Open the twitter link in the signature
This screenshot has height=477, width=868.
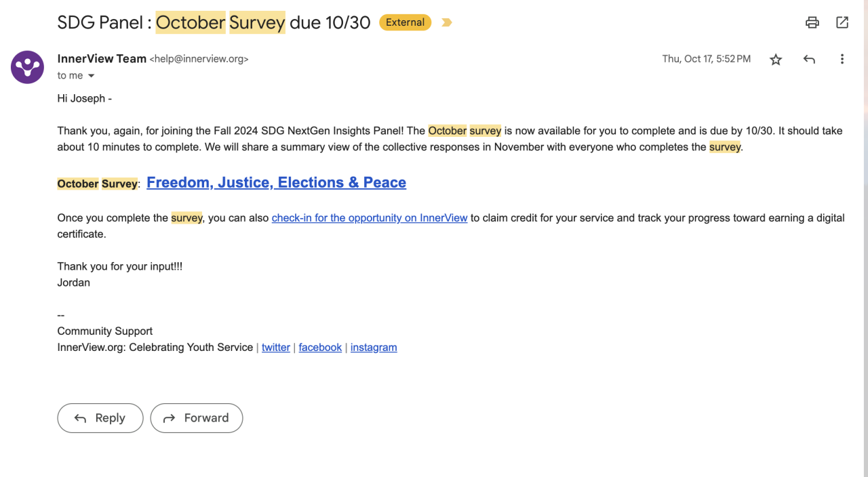pos(276,348)
